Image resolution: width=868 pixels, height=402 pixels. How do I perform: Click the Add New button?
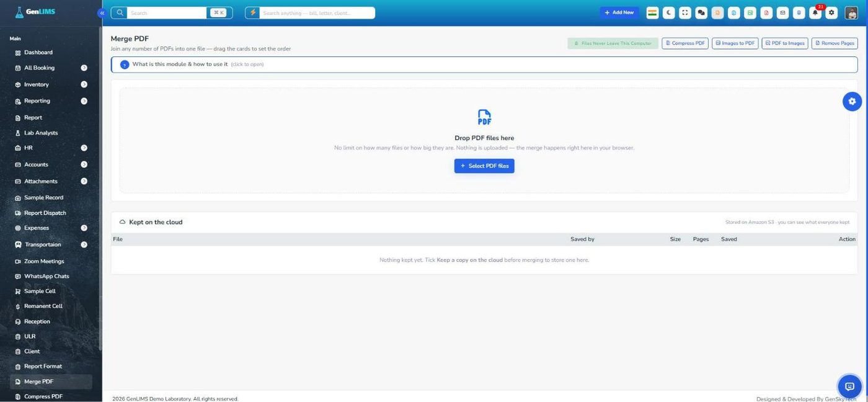tap(619, 12)
